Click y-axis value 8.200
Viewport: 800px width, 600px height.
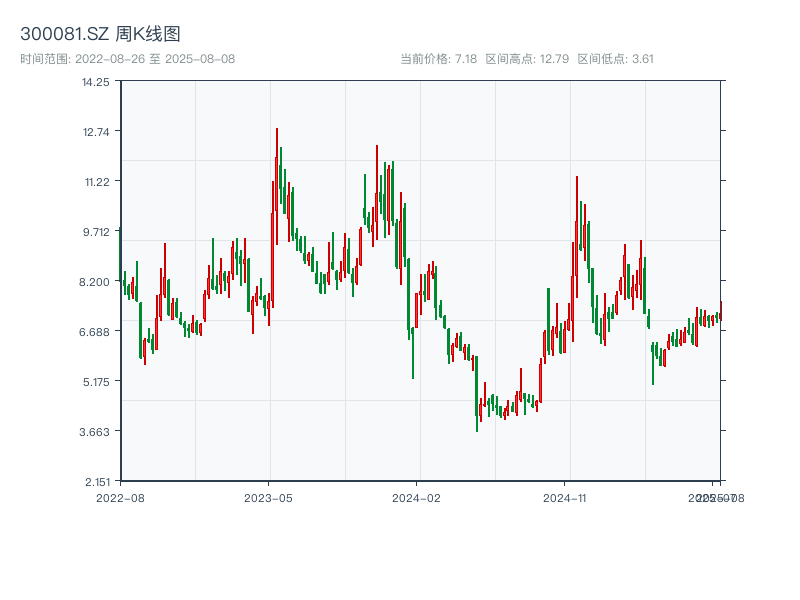coord(94,282)
